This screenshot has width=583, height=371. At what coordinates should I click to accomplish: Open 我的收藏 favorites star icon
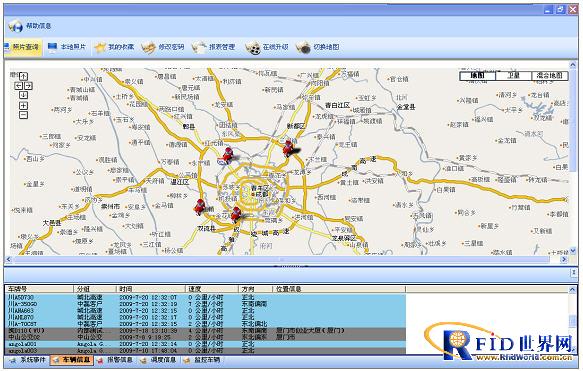click(100, 48)
